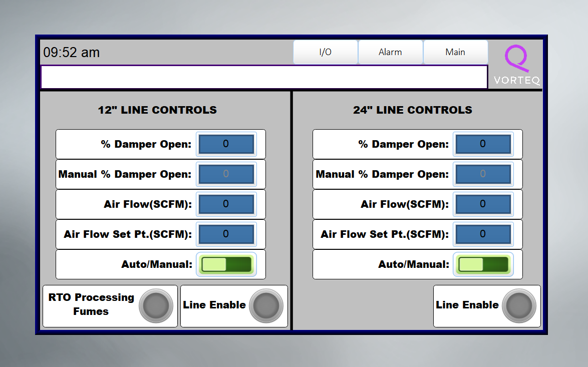Select the 12" line % Damper Open field
Screen dimensions: 588x367
(x=226, y=144)
